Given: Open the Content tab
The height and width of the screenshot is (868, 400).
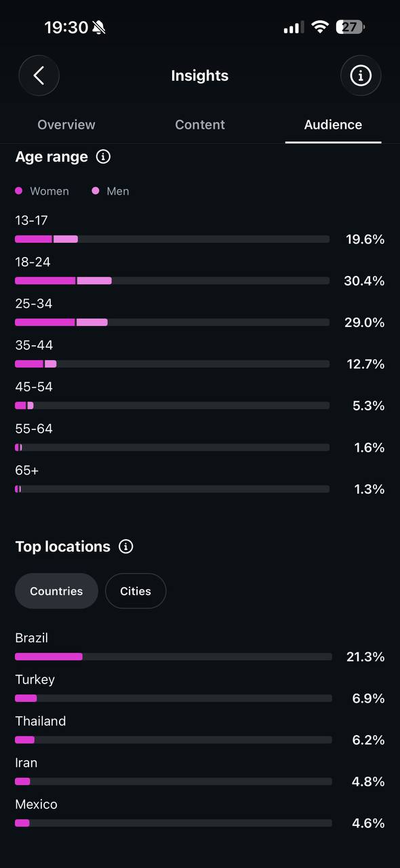Looking at the screenshot, I should point(200,125).
